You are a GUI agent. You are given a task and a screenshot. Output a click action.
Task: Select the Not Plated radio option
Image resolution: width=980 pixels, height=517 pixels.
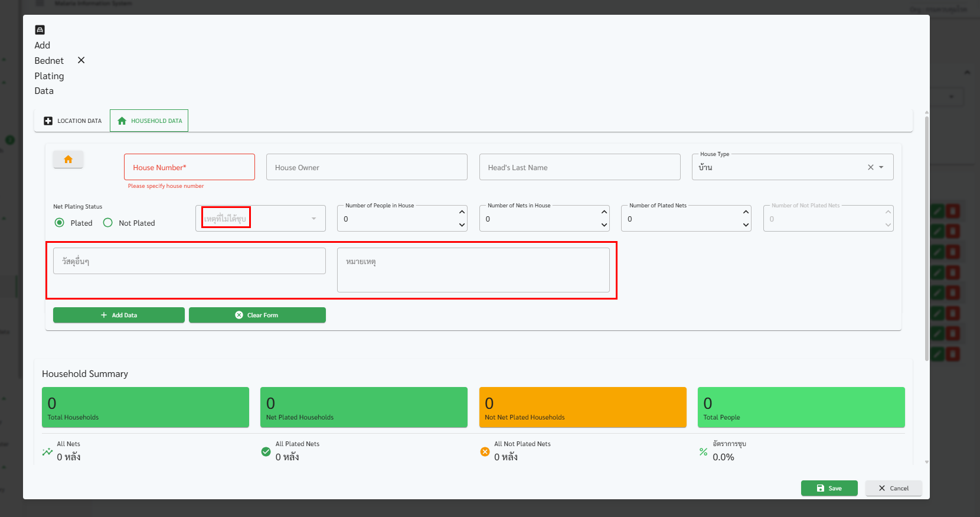point(108,223)
